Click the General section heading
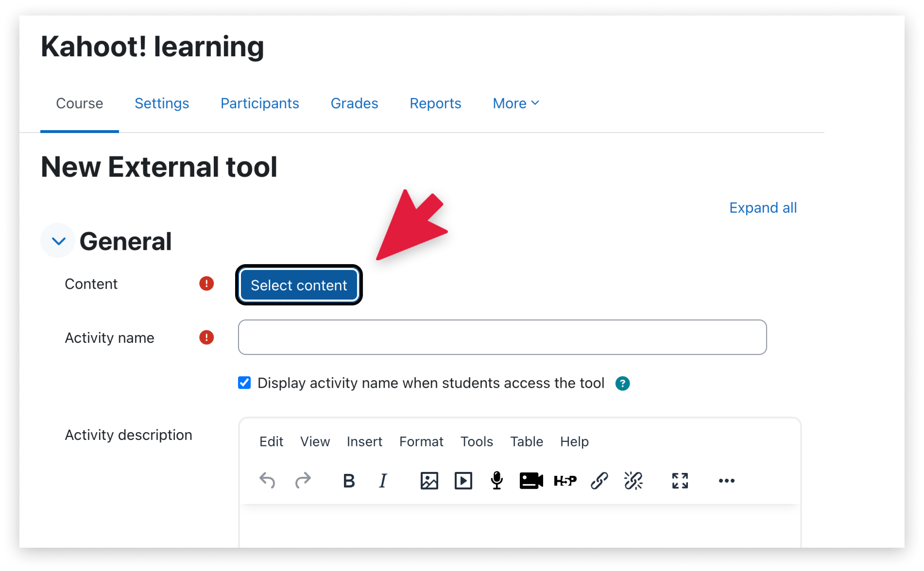The height and width of the screenshot is (571, 924). click(x=125, y=241)
